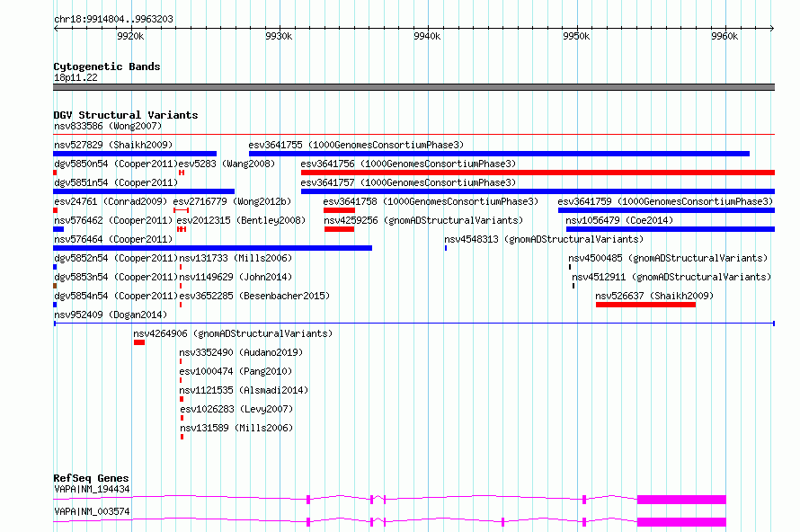Select dgv5854n54 (Cooper2011) label
Viewport: 800px width, 532px height.
point(116,296)
